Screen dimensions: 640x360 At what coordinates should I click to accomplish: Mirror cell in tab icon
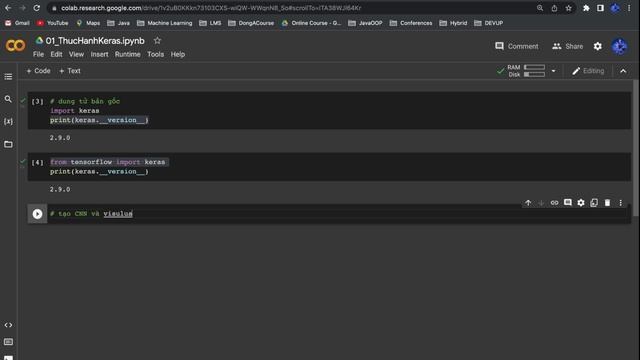click(594, 203)
